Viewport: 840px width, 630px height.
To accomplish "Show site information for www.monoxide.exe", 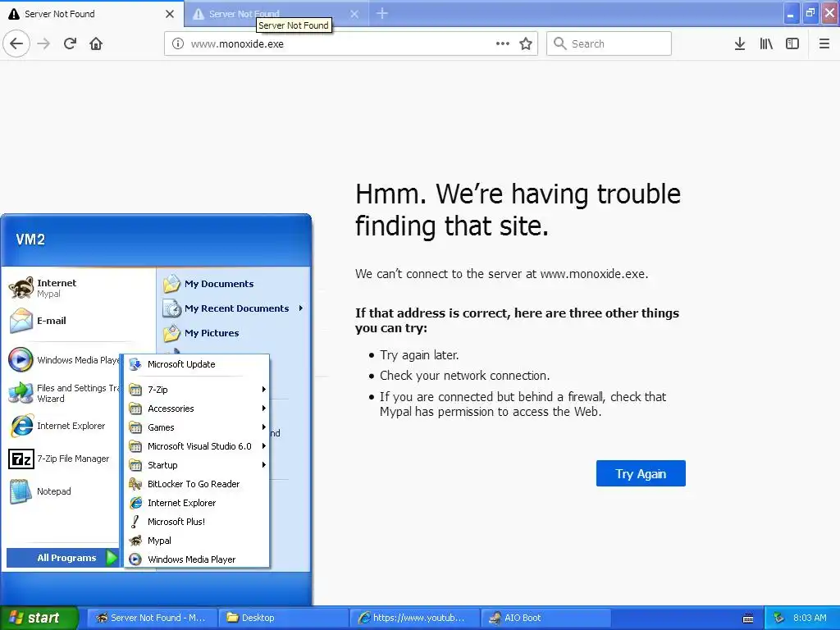I will [178, 44].
